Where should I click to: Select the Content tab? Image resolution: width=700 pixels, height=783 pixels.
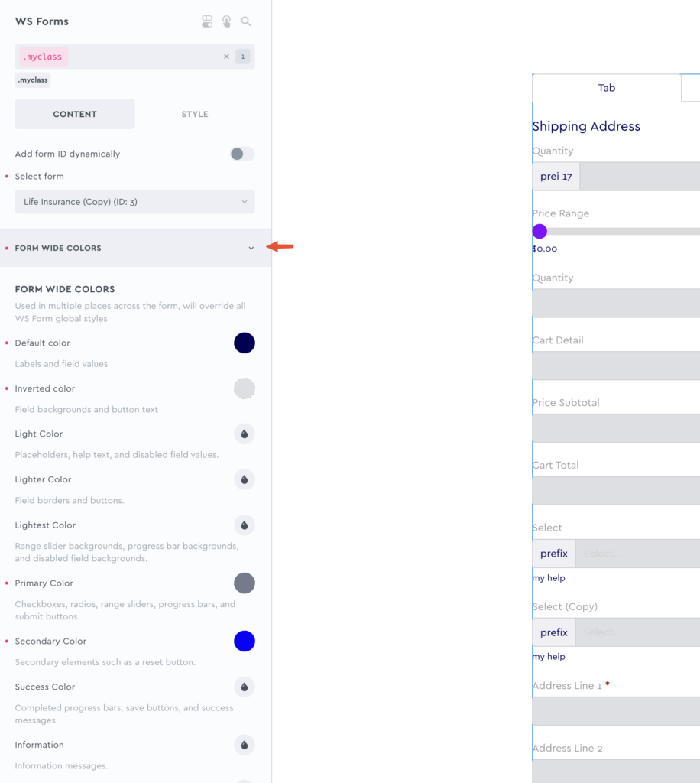tap(75, 114)
